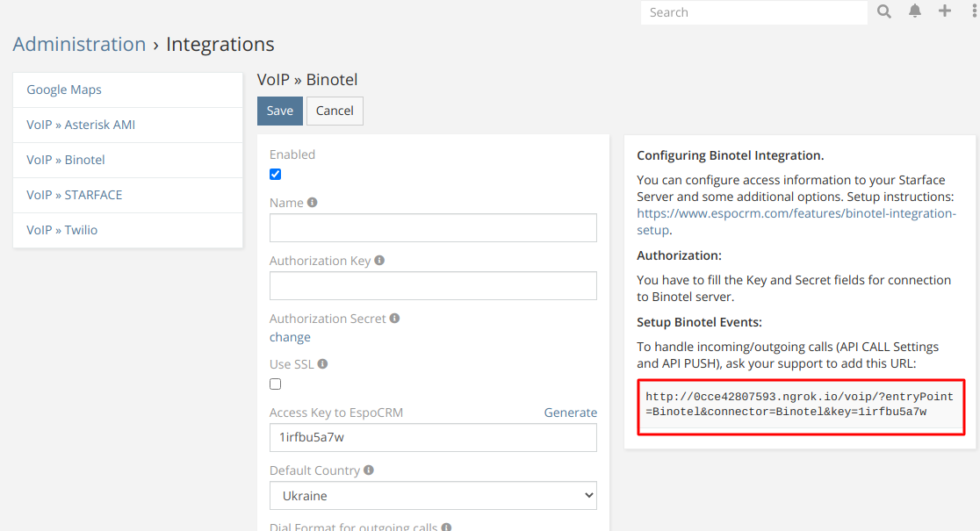The image size is (980, 531).
Task: Click the Access Key field containing 1irfbu5a7w
Action: (433, 437)
